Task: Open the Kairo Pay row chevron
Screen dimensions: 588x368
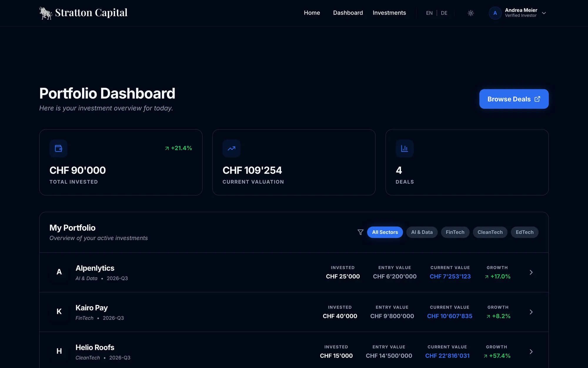Action: click(531, 312)
